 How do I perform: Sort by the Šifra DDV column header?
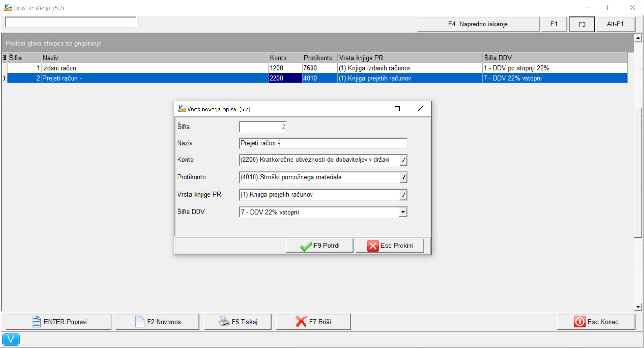click(x=555, y=58)
